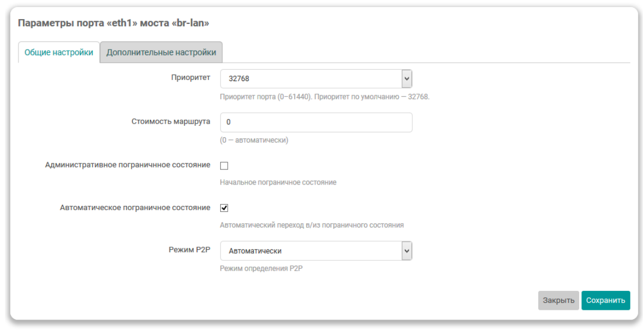Screen dimensions: 644x330
Task: Disable the Автоматическое пограничное состояние checkbox
Action: pos(224,208)
